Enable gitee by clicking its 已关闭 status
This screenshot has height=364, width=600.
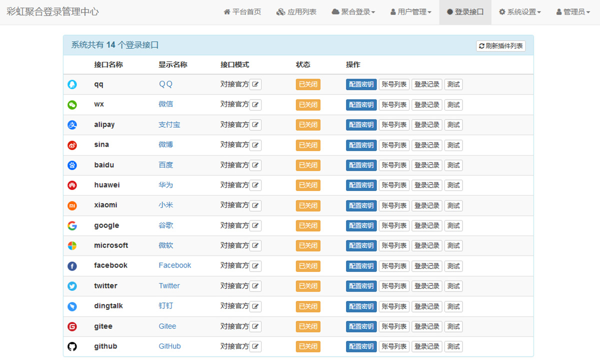pos(308,326)
